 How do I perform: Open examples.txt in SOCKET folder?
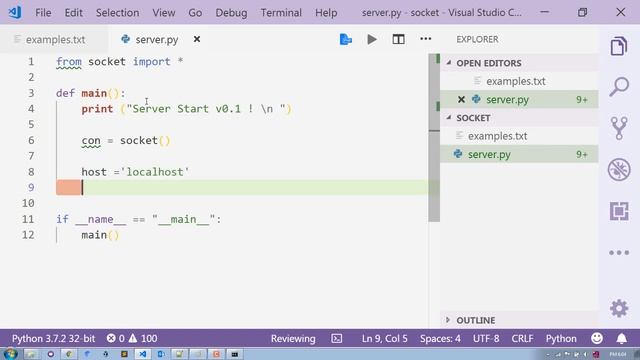point(519,136)
